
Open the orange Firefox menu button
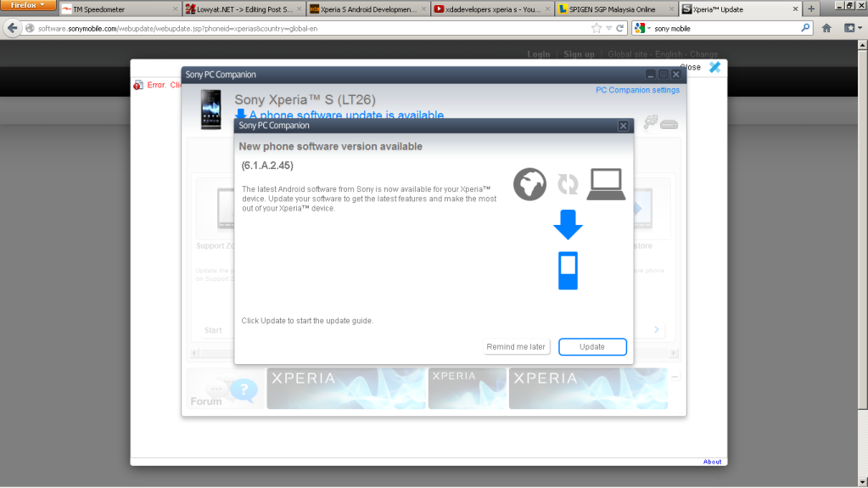pos(28,6)
